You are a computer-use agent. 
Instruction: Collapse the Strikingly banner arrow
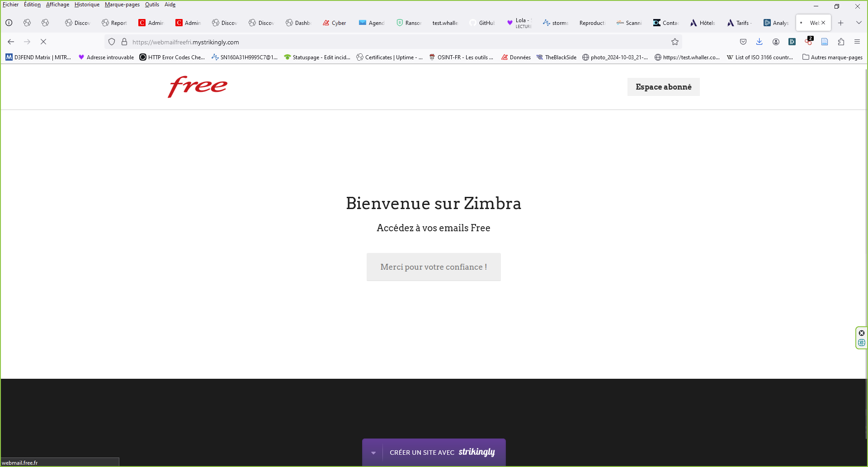pyautogui.click(x=373, y=453)
